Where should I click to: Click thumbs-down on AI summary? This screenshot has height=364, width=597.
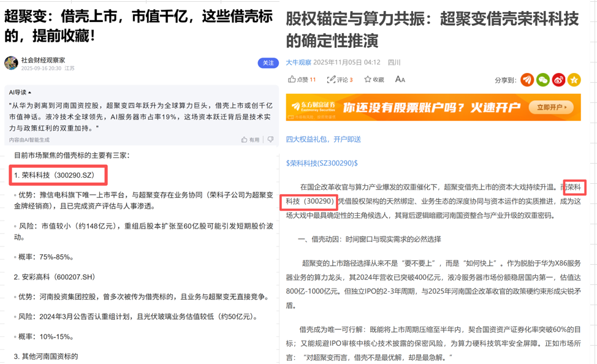tap(270, 140)
